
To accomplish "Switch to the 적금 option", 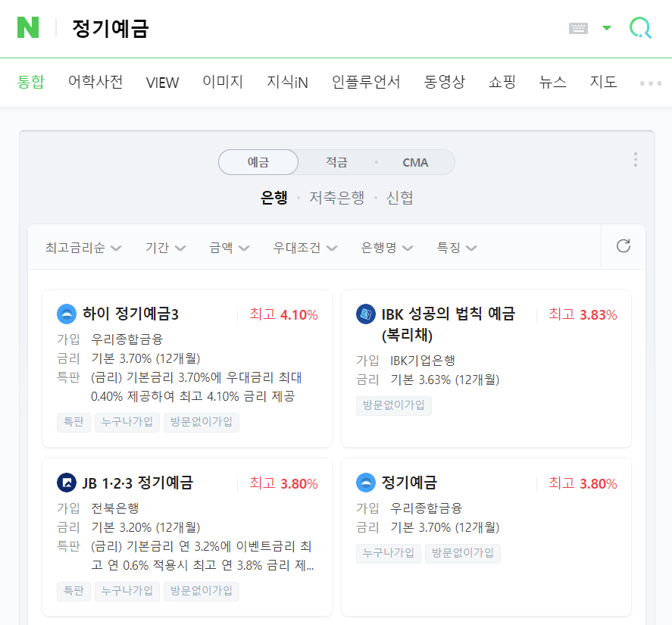I will point(337,162).
